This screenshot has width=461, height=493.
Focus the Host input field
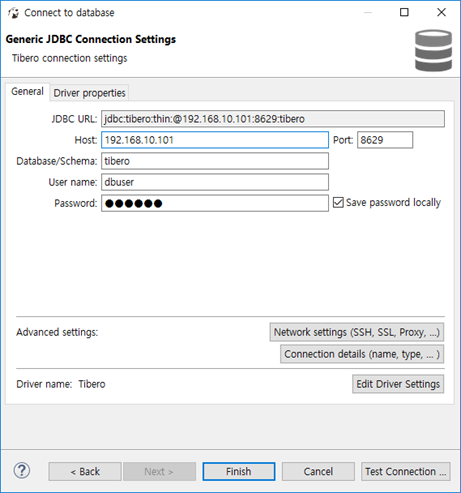tap(215, 140)
